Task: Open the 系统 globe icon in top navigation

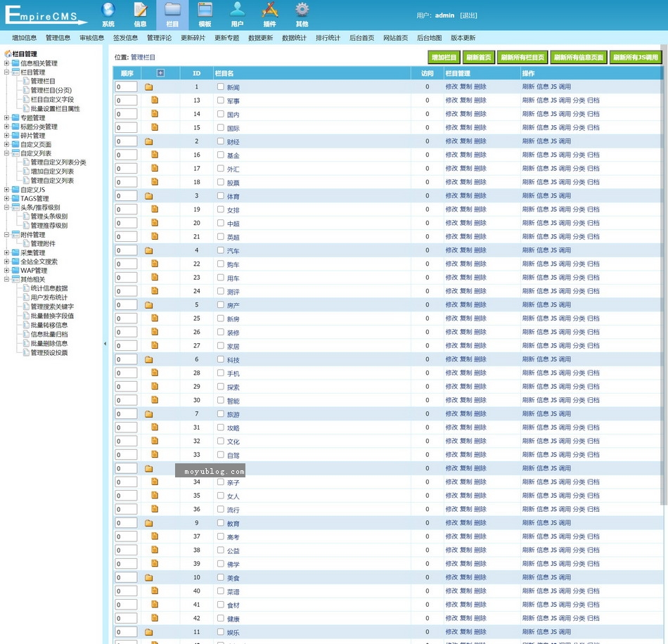Action: pos(108,10)
